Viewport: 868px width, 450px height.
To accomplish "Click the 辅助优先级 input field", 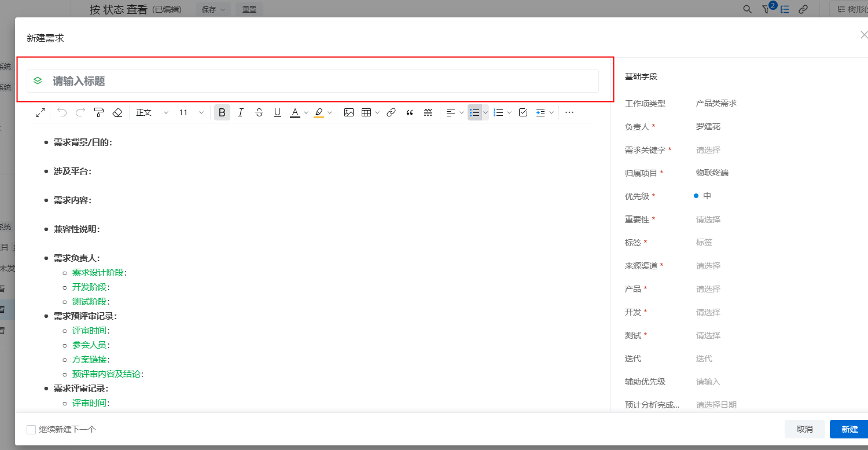I will [708, 382].
